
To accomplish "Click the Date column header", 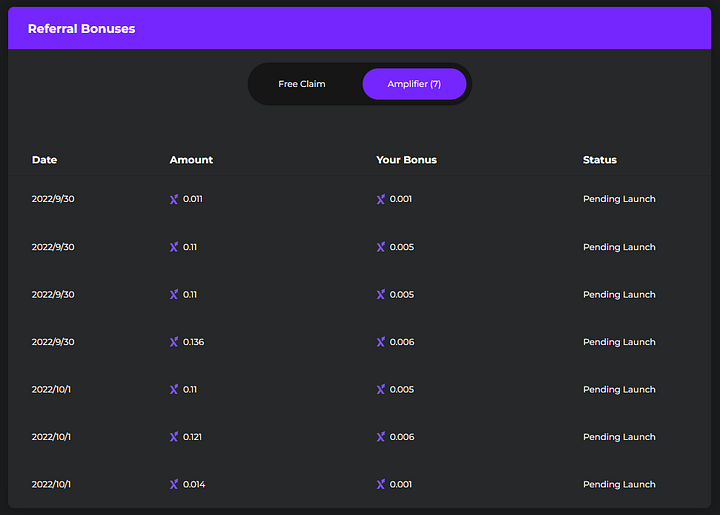I will point(45,160).
